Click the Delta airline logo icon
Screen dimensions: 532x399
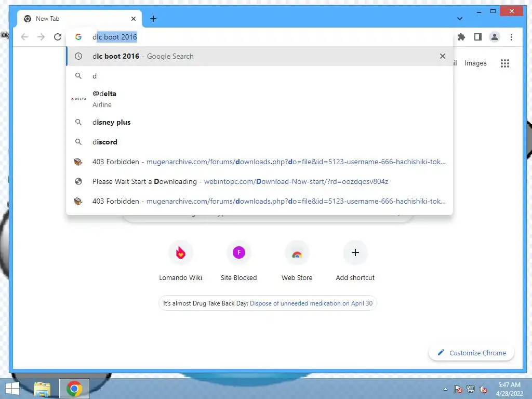(x=78, y=99)
